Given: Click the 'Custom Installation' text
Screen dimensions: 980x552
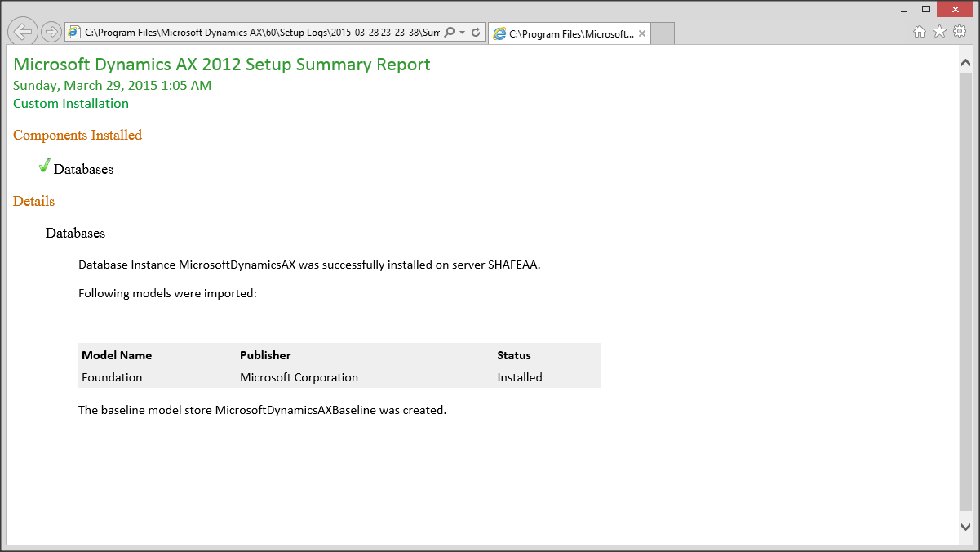Looking at the screenshot, I should 71,104.
